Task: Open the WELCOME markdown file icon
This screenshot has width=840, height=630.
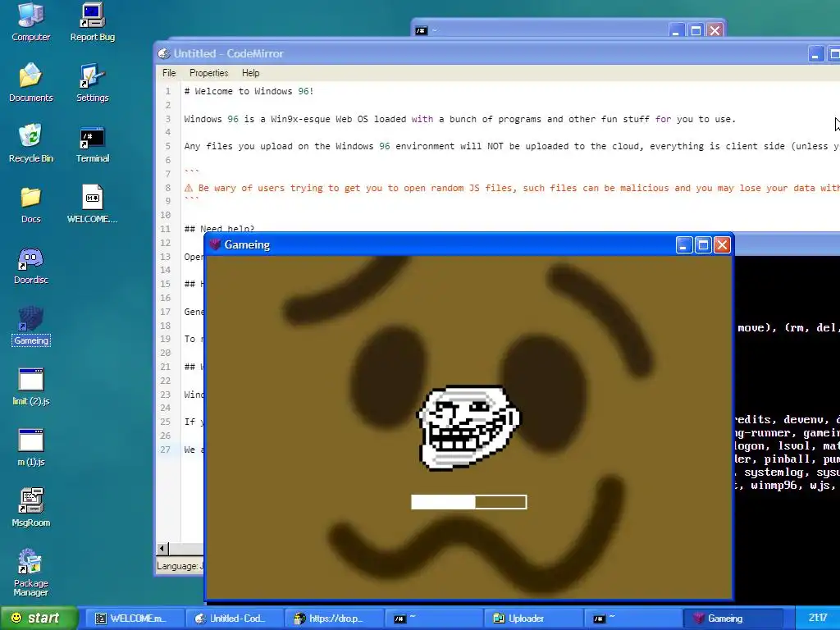Action: click(x=92, y=203)
